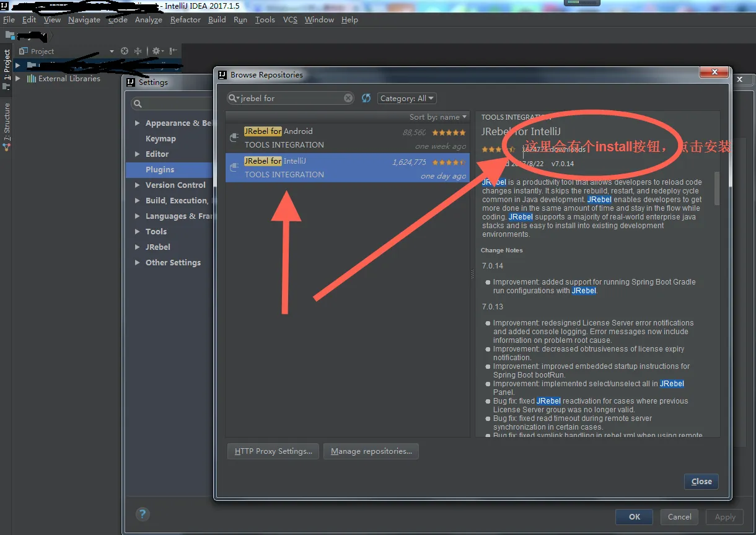Expand the Editor settings node arrow

click(137, 154)
